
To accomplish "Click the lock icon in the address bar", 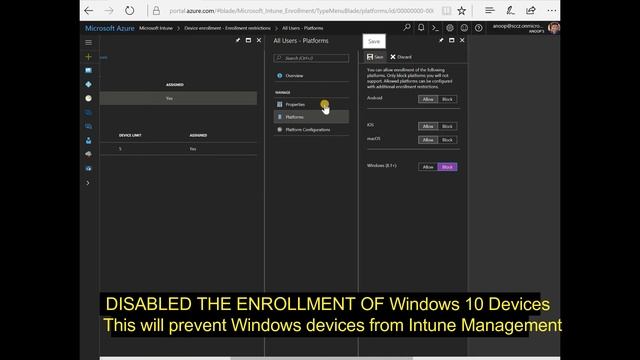I will pos(156,11).
